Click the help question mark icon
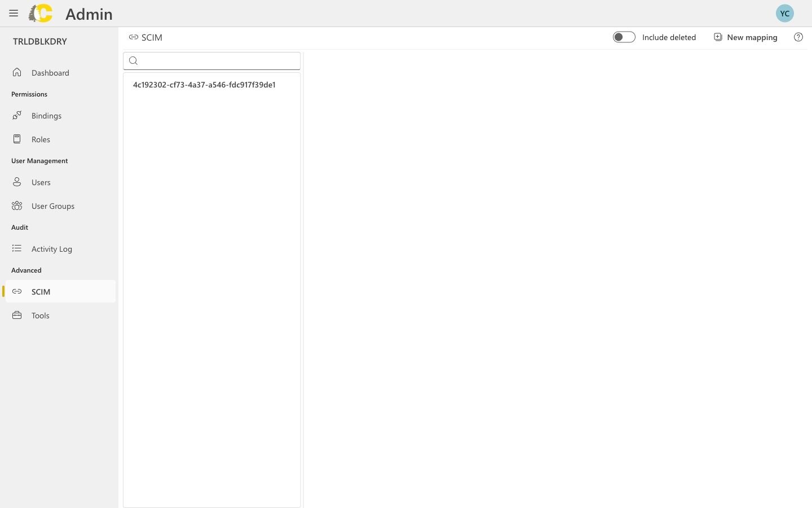The image size is (812, 508). tap(798, 37)
